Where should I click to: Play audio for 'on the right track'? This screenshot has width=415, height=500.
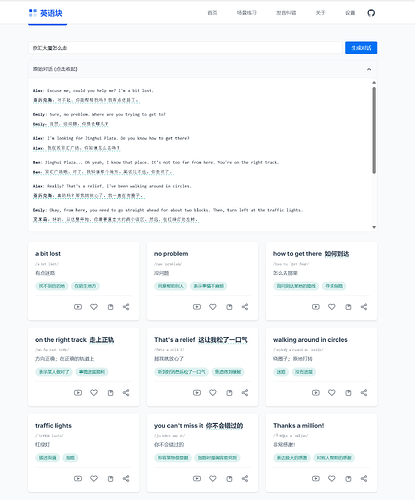pos(78,393)
